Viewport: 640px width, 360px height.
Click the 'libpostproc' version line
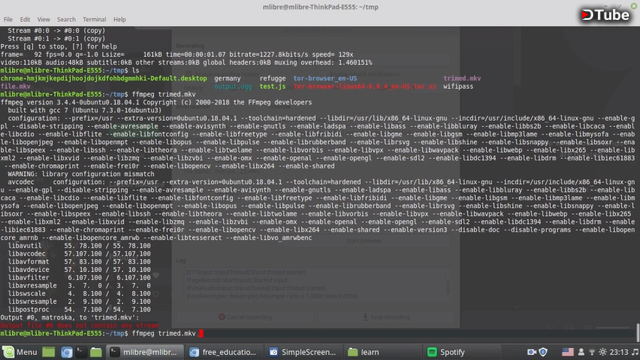coord(79,310)
